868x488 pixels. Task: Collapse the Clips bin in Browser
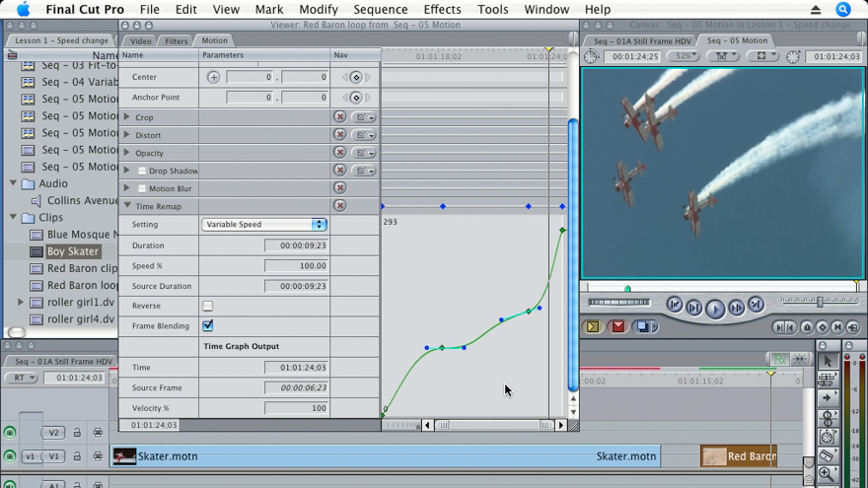[13, 216]
